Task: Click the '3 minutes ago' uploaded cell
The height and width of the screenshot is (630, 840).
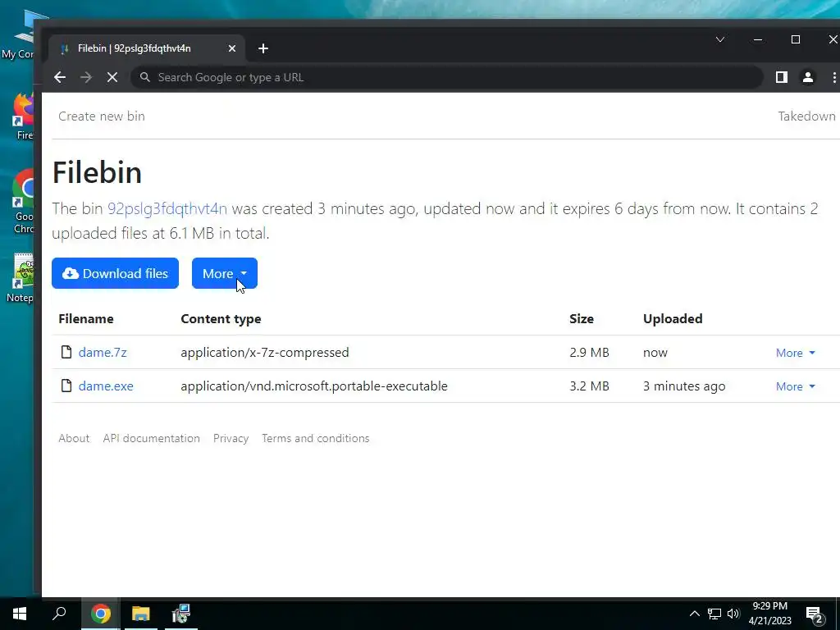Action: pos(684,386)
